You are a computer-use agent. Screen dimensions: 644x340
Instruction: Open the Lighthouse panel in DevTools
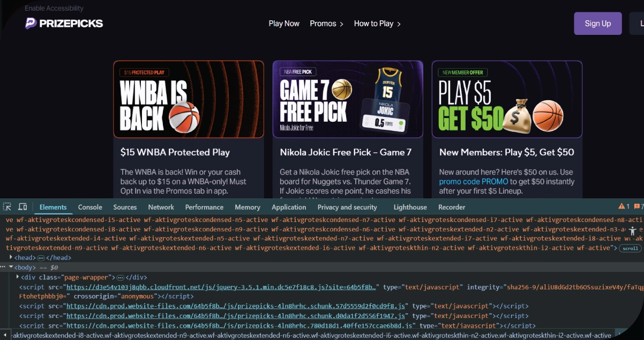[410, 207]
